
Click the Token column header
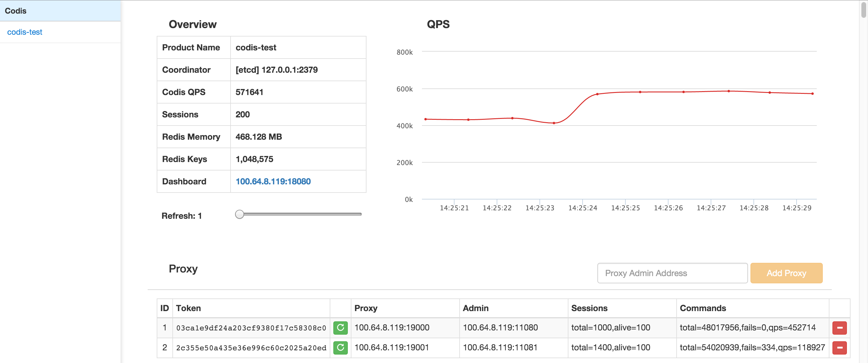[188, 308]
